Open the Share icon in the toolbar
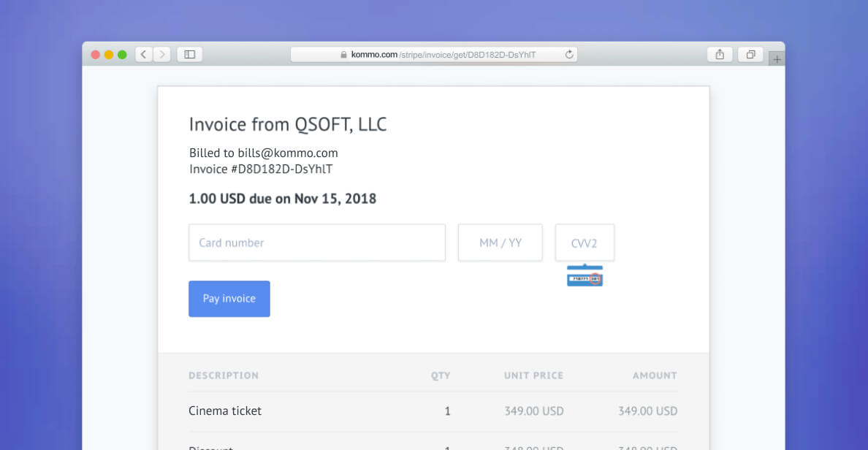The height and width of the screenshot is (450, 868). click(x=720, y=54)
